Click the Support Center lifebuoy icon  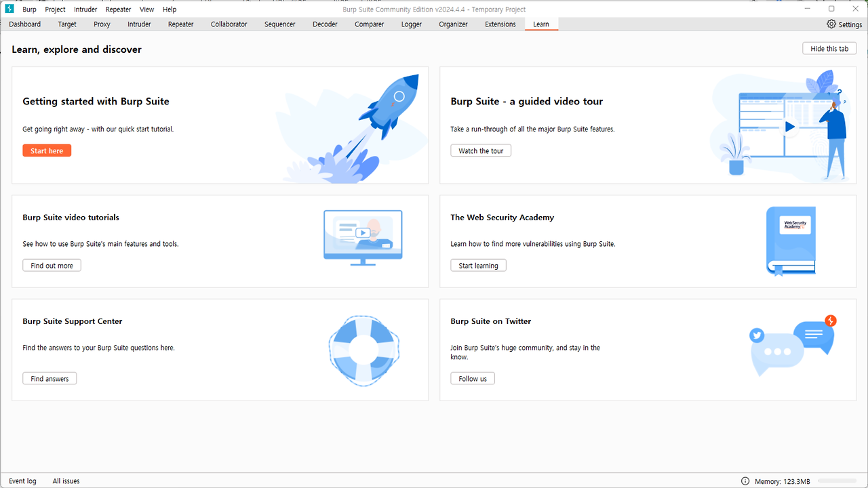pos(364,350)
